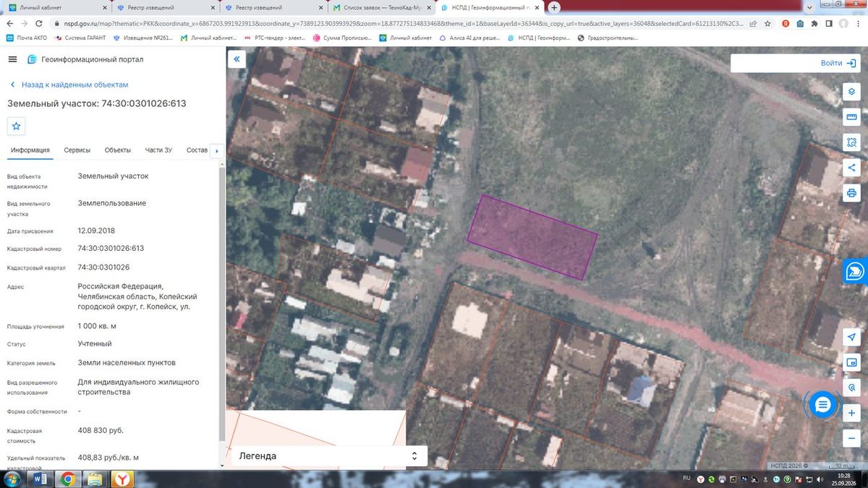Open the browser extensions puzzle icon
This screenshot has width=868, height=488.
[x=815, y=23]
